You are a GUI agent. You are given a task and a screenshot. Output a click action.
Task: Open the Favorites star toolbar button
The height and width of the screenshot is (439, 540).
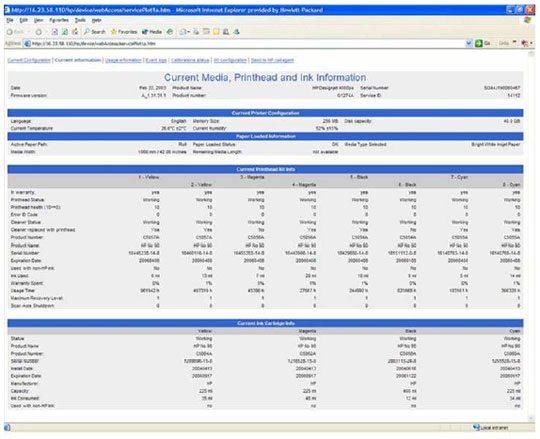tap(124, 32)
